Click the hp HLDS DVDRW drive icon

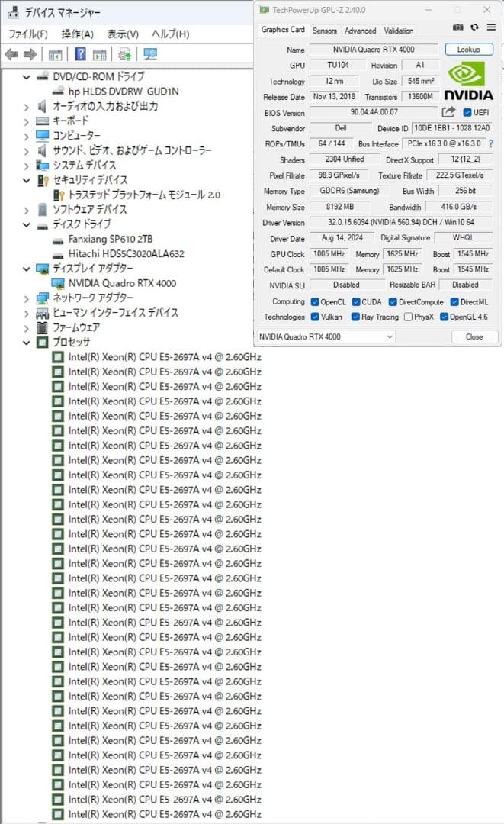pyautogui.click(x=59, y=92)
